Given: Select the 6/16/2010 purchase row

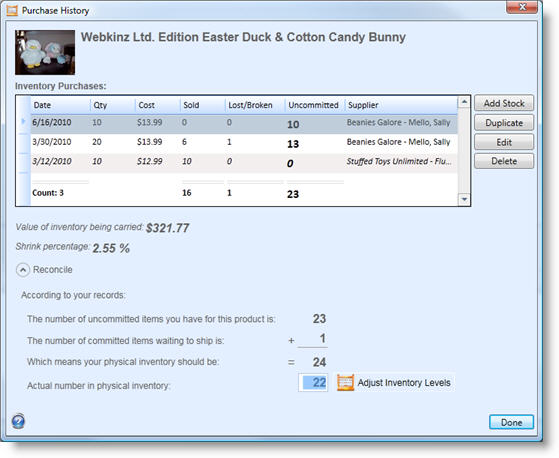Looking at the screenshot, I should [x=244, y=124].
